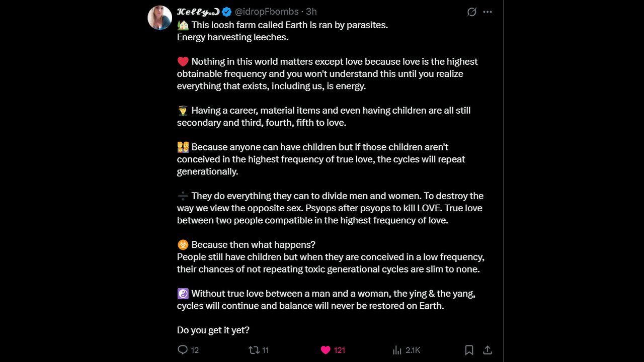The image size is (644, 362).
Task: Click the repost count 11
Action: [x=265, y=350]
